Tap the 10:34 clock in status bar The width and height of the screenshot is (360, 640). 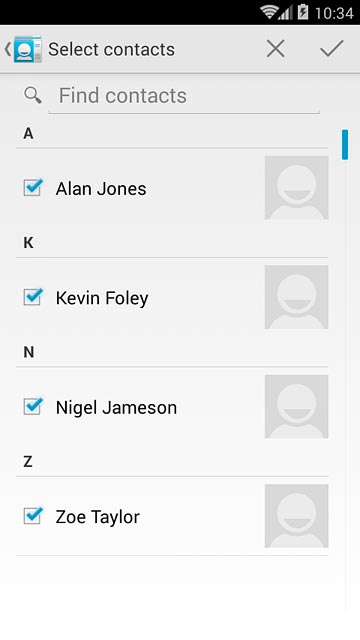click(334, 13)
